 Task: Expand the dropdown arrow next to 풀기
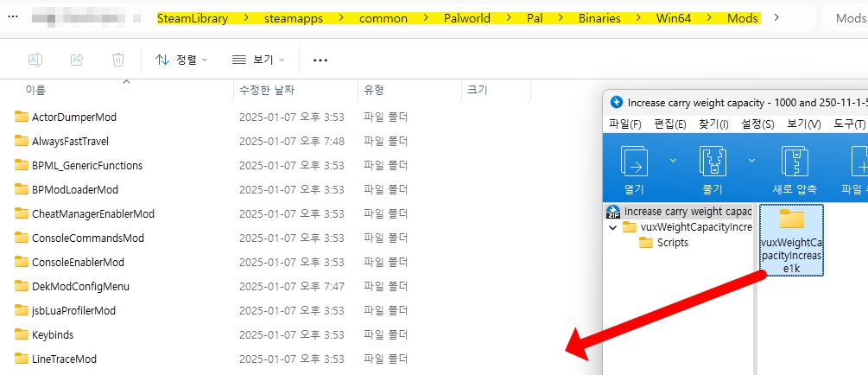pos(751,161)
